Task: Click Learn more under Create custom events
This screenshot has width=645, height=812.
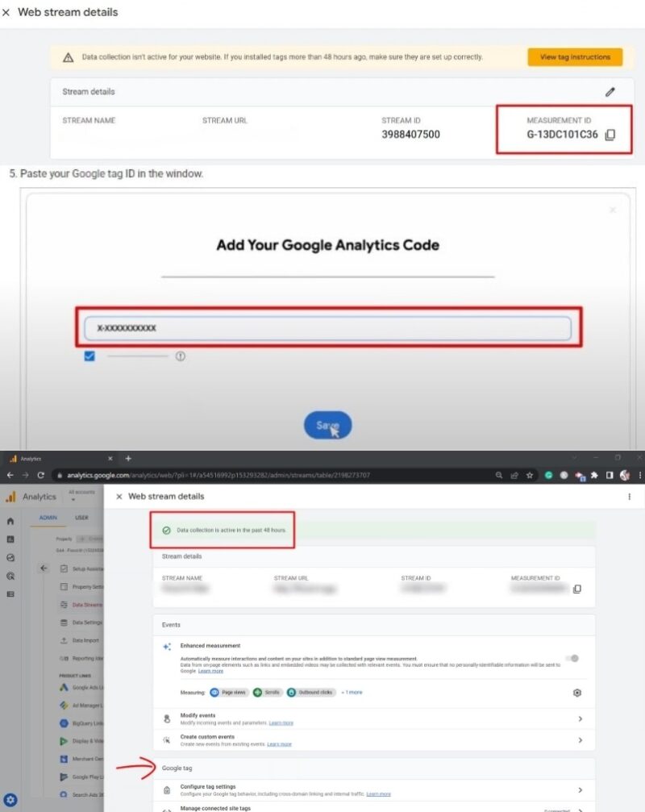Action: point(280,744)
